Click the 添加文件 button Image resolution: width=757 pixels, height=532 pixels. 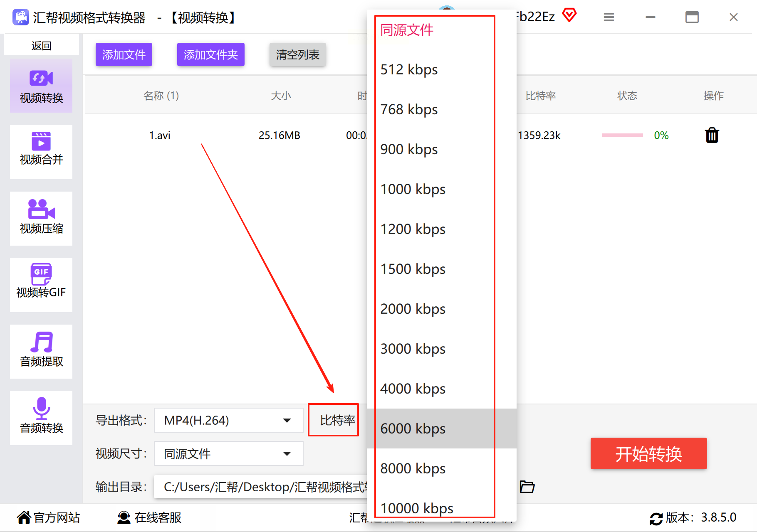[x=124, y=54]
